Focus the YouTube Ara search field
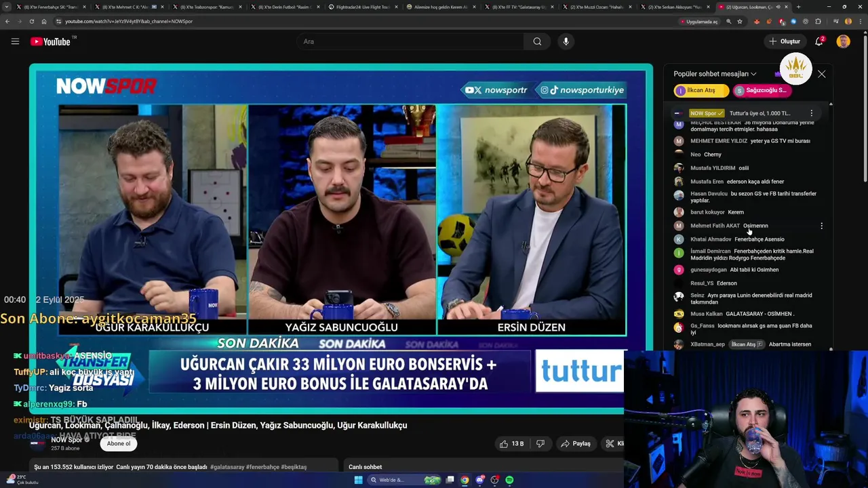This screenshot has height=488, width=868. pos(410,41)
